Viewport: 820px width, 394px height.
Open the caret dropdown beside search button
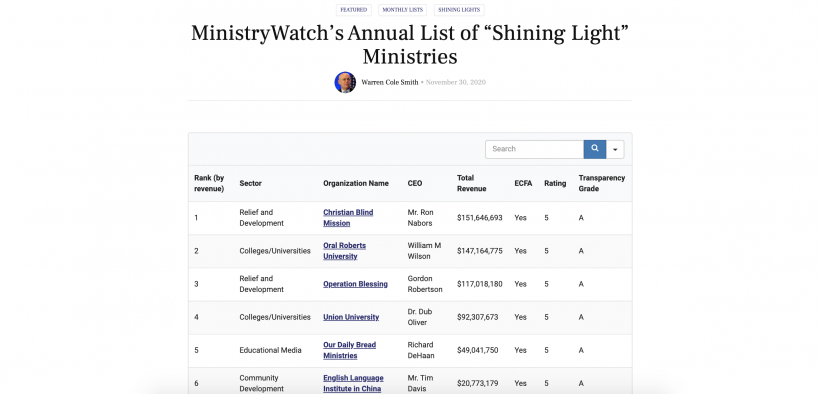pyautogui.click(x=615, y=149)
